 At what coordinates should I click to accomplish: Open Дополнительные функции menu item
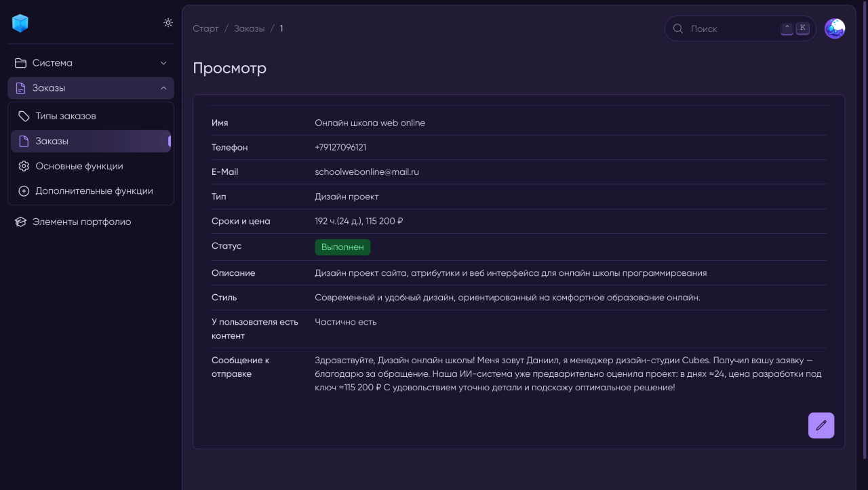tap(94, 191)
